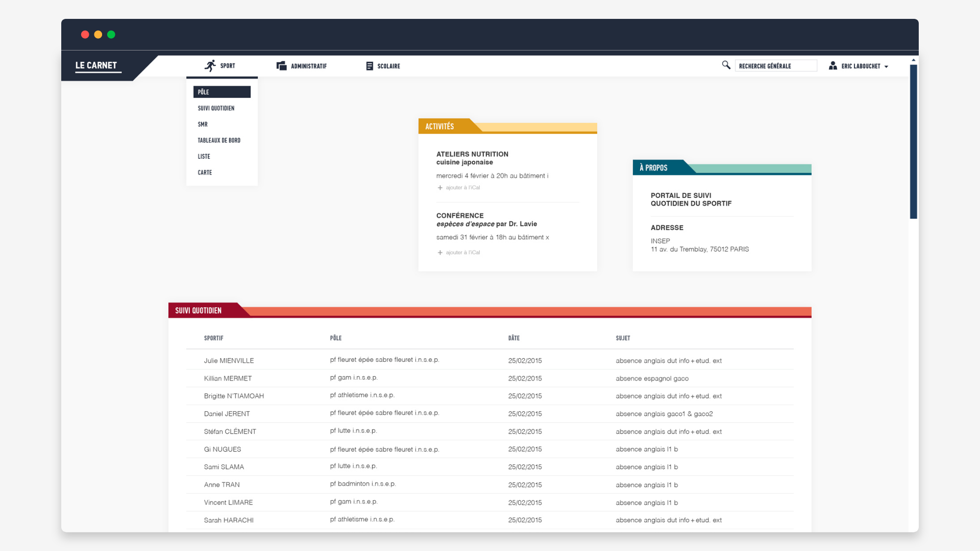Click the user profile silhouette icon
This screenshot has width=980, height=551.
tap(832, 66)
